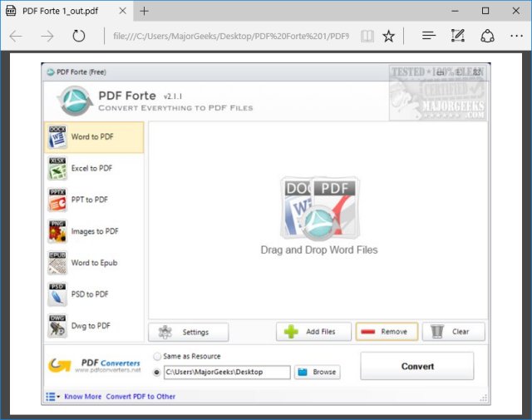Screen dimensions: 532x420
Task: Click the DOC to PDF drop zone graphic
Action: coord(319,209)
